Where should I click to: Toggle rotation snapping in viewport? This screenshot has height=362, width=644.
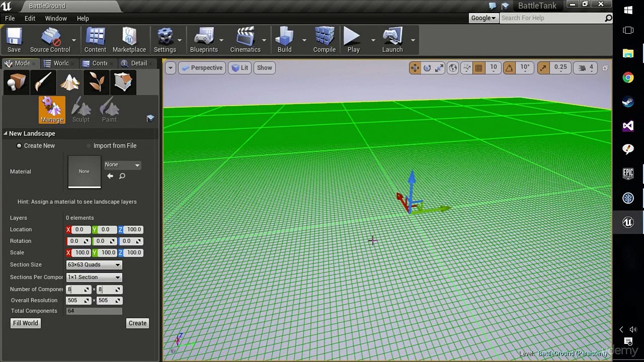(x=509, y=68)
